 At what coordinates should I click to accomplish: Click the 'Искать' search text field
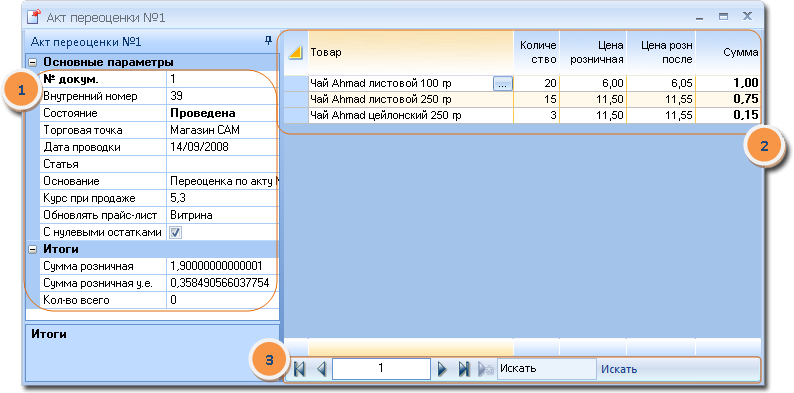(x=547, y=369)
